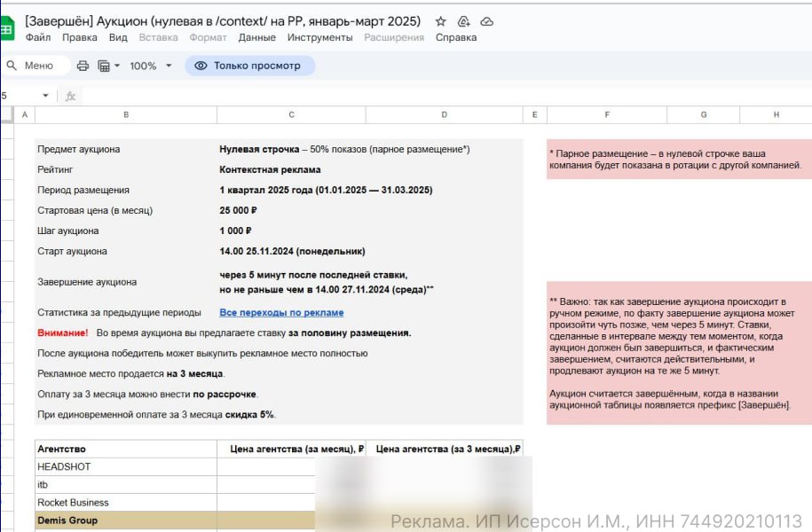Open the greyed Вставка menu
The height and width of the screenshot is (532, 812).
(159, 37)
